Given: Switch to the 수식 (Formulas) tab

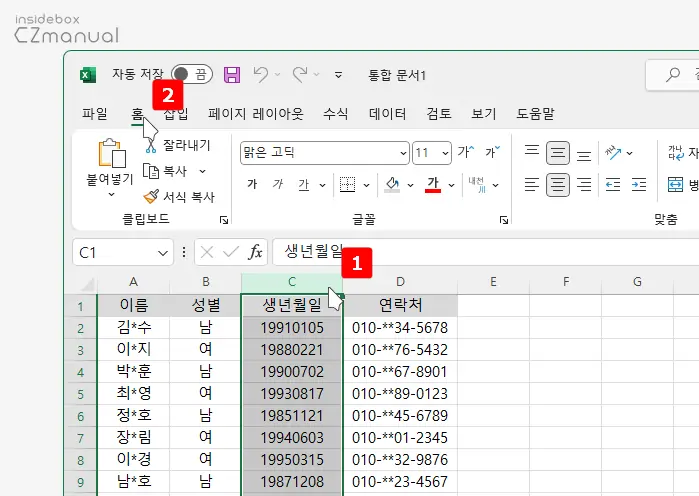Looking at the screenshot, I should coord(335,114).
